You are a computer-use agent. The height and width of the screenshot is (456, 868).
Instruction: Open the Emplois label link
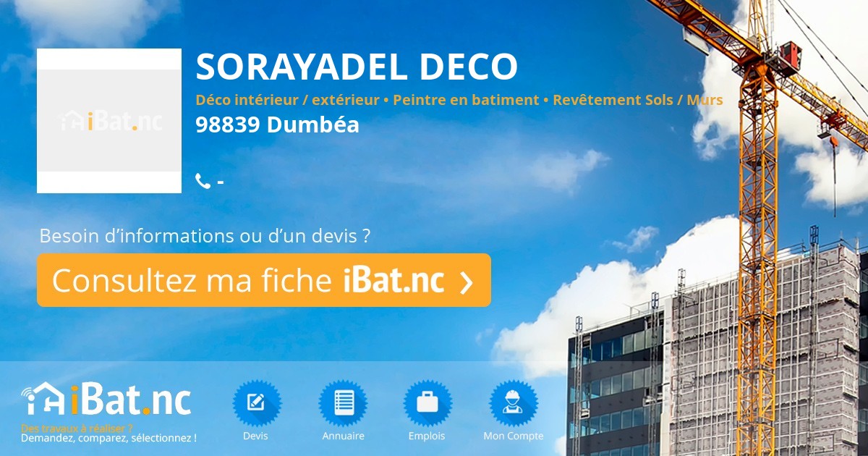tap(427, 436)
